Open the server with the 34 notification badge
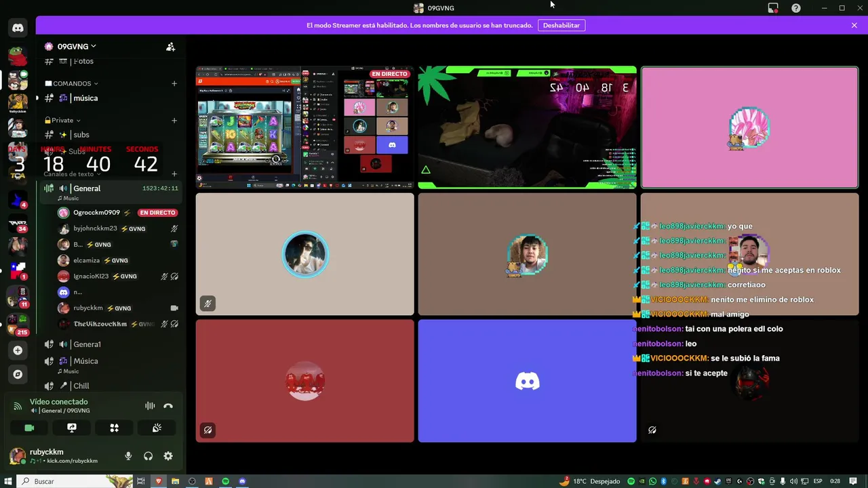868x488 pixels. click(x=18, y=224)
